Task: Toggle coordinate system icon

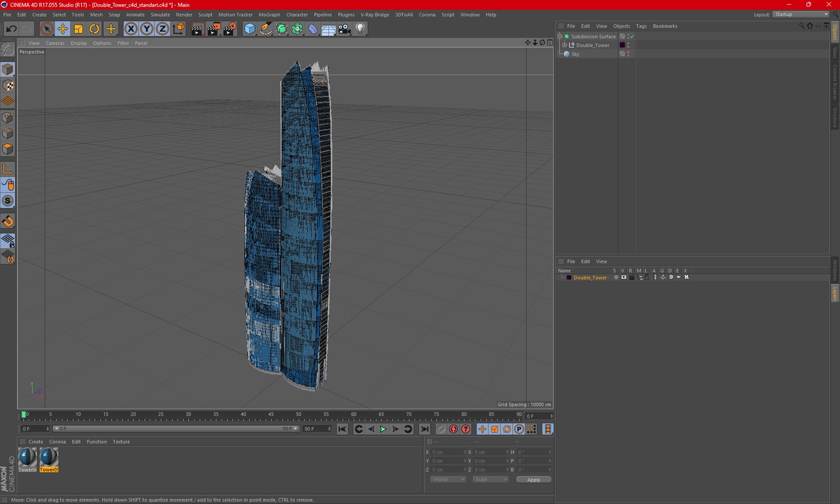Action: click(178, 29)
